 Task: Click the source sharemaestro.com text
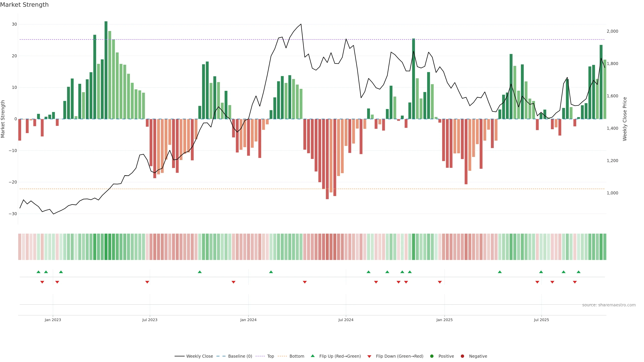(x=609, y=305)
